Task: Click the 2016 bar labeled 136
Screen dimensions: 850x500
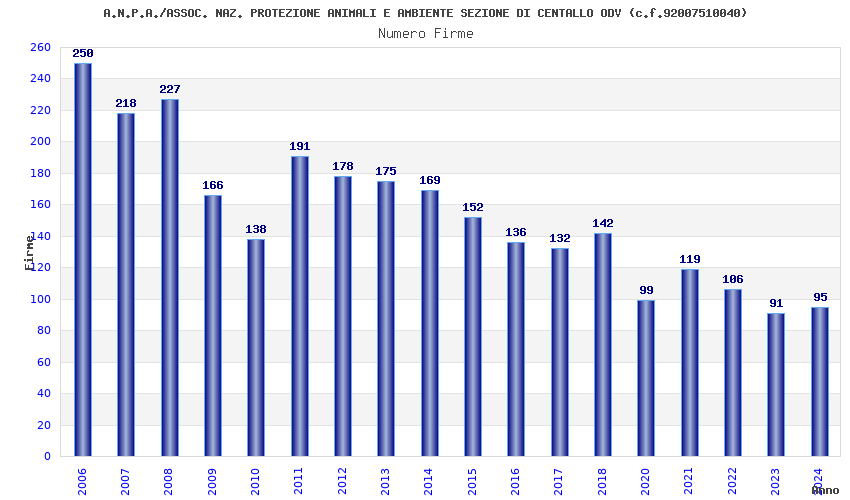Action: pos(516,349)
